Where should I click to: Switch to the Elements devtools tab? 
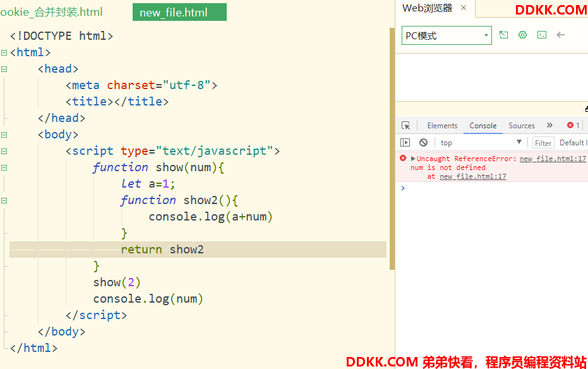point(442,126)
